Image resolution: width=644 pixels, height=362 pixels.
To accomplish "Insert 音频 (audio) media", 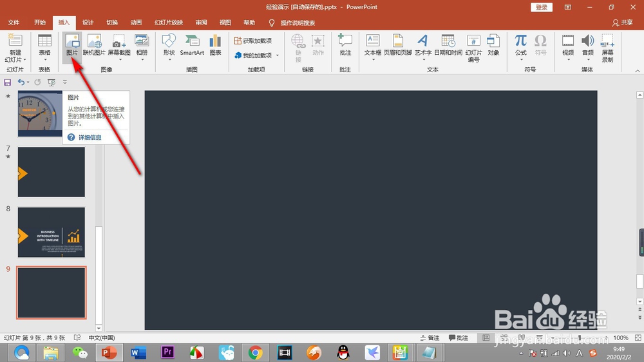I will coord(588,45).
